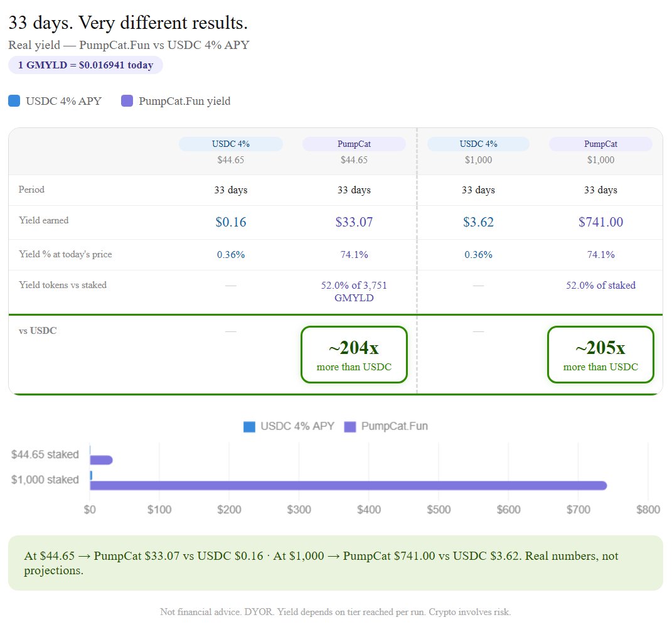Click the $741.00 yield earned value
Screen dimensions: 672x632
(600, 222)
